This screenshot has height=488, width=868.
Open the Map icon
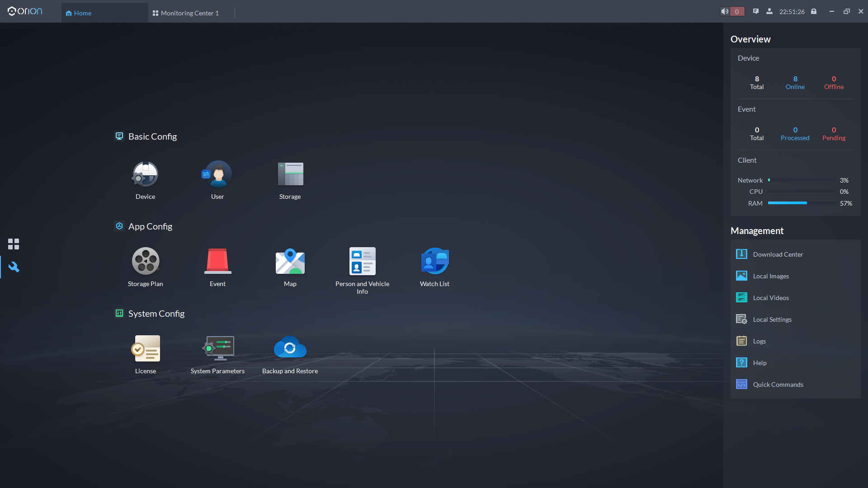(290, 261)
